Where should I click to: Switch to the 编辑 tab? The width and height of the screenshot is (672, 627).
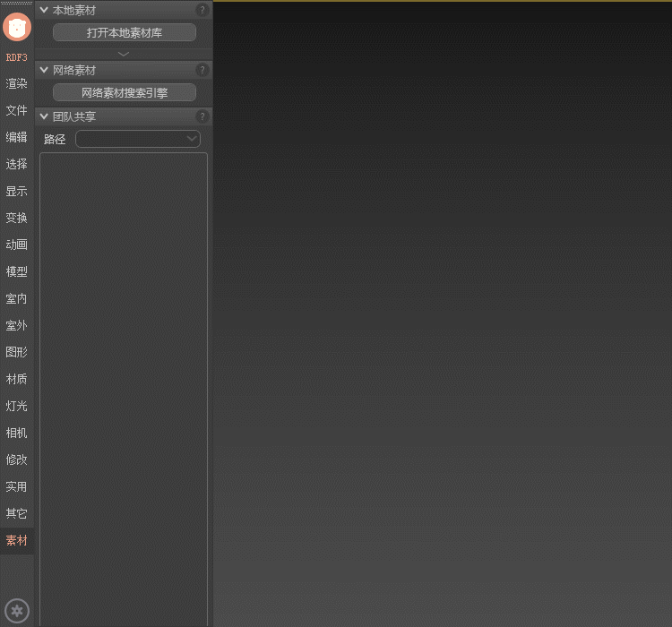pyautogui.click(x=17, y=137)
